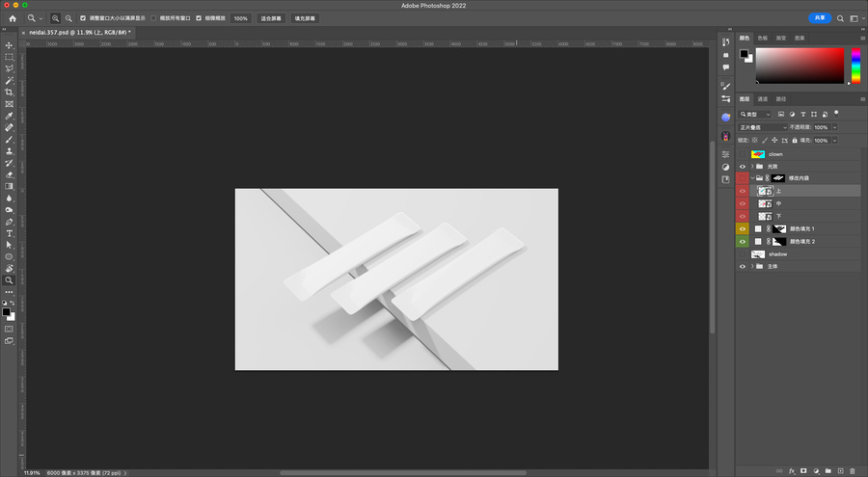Screen dimensions: 868x477
Task: Select the History Brush tool
Action: pos(9,163)
